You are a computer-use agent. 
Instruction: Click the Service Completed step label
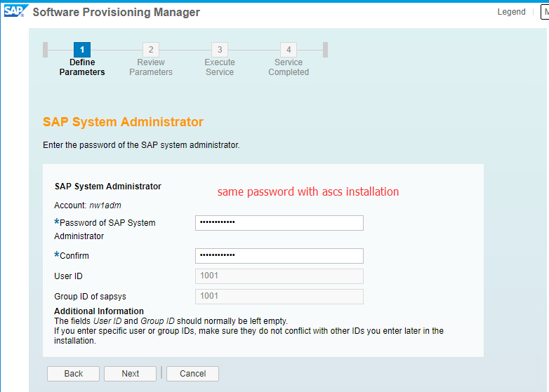289,67
